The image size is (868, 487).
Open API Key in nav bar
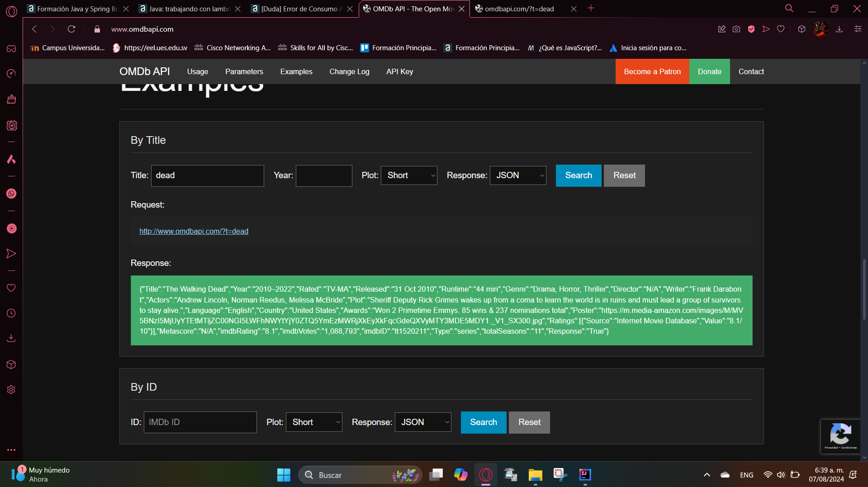[399, 71]
